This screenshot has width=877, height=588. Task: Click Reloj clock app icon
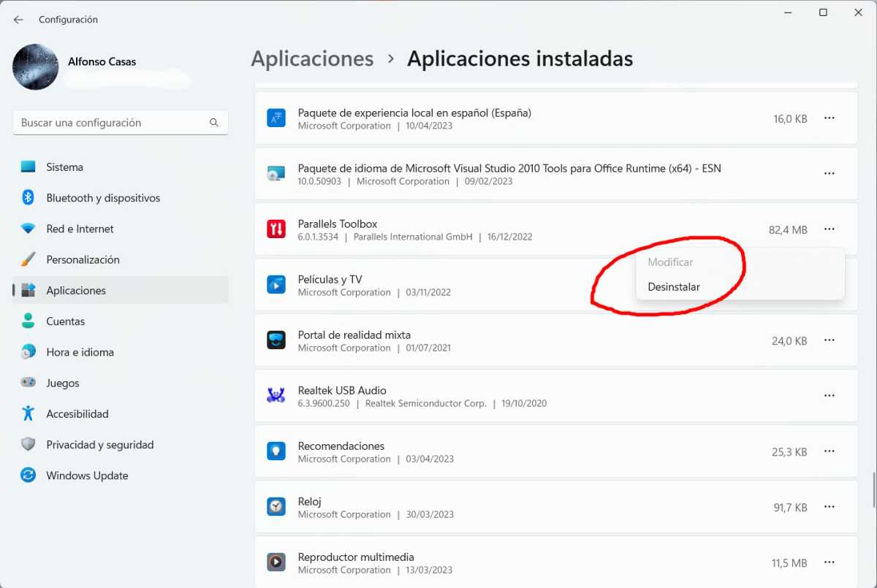click(276, 507)
